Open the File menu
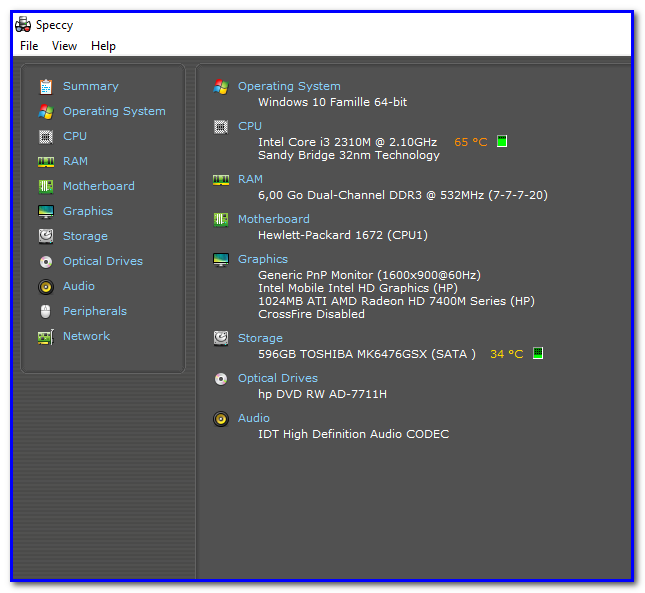645x593 pixels. pyautogui.click(x=29, y=46)
